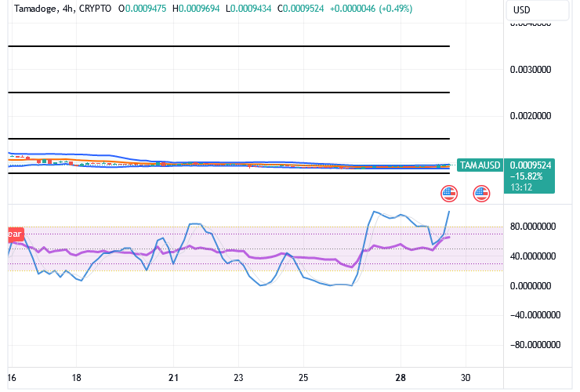
Task: Open the USD currency selector
Action: pos(537,10)
